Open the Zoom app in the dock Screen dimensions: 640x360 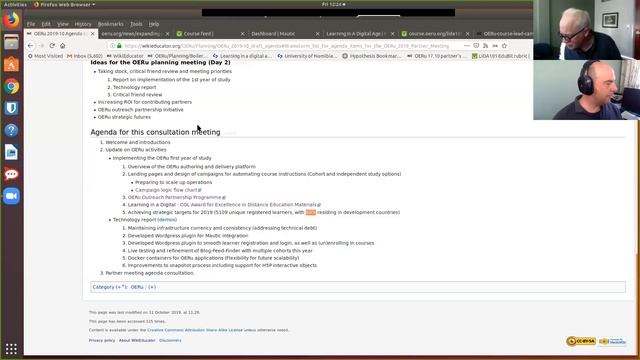(x=11, y=196)
